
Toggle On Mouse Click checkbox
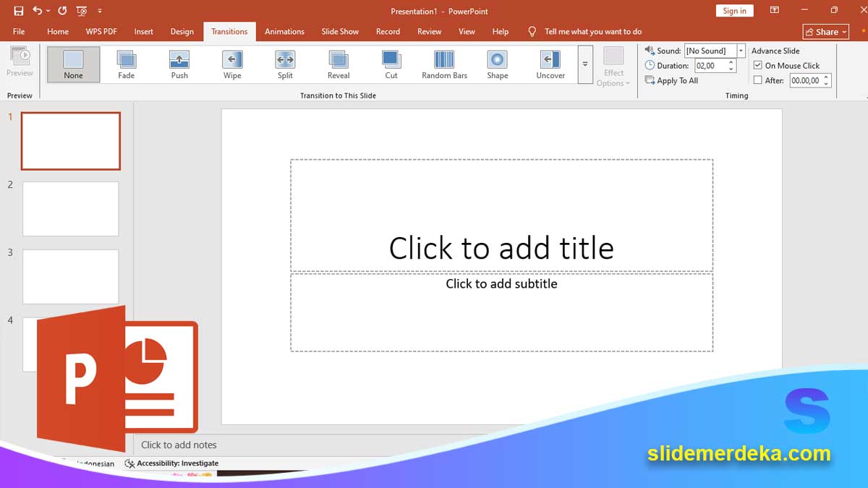[x=758, y=65]
